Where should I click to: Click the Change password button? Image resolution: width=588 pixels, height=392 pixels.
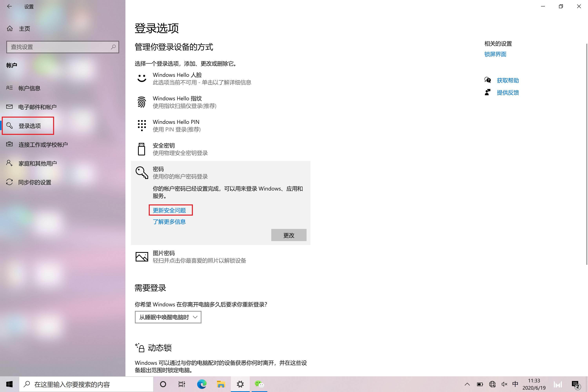click(x=289, y=235)
